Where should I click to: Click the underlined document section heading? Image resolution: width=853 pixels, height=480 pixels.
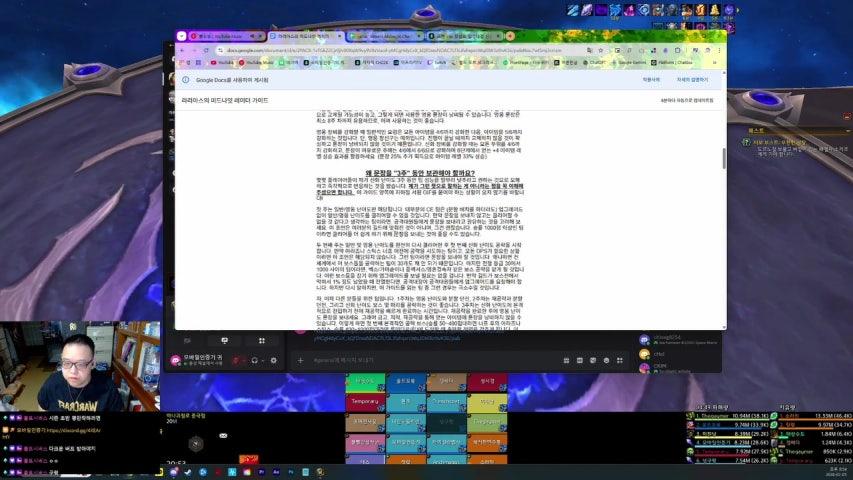click(x=420, y=173)
